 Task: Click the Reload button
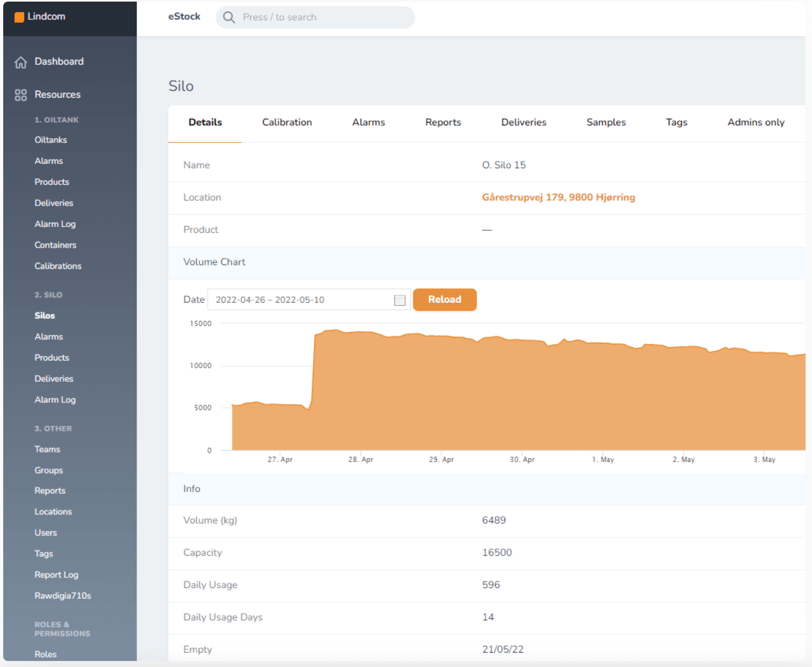445,299
